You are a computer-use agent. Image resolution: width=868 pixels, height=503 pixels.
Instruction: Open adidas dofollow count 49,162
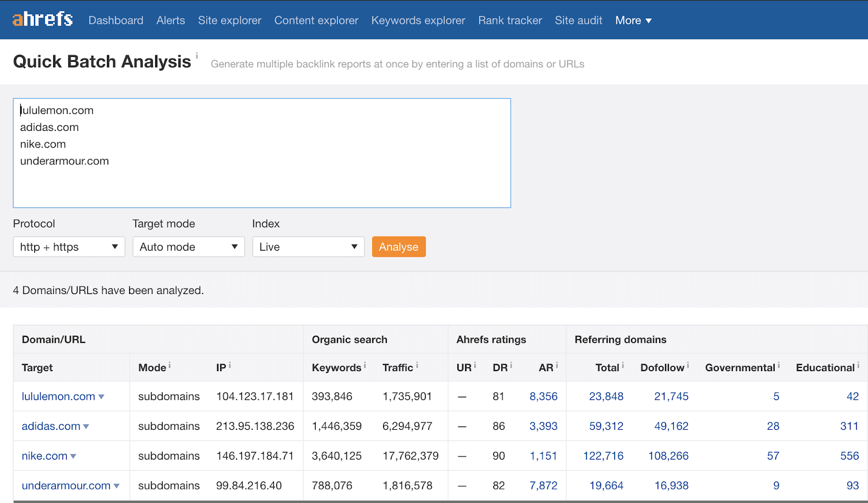tap(672, 426)
